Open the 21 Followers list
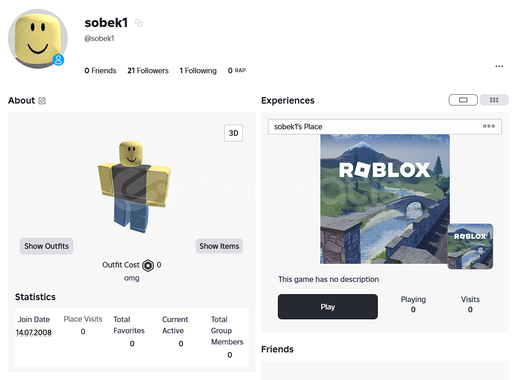The width and height of the screenshot is (524, 380). coord(148,71)
